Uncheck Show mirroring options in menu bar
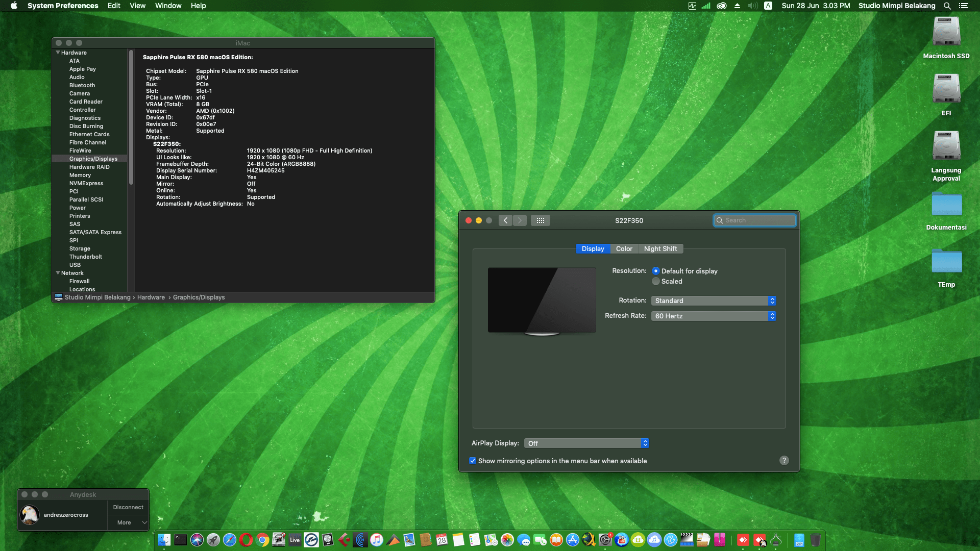Viewport: 980px width, 551px height. (473, 461)
